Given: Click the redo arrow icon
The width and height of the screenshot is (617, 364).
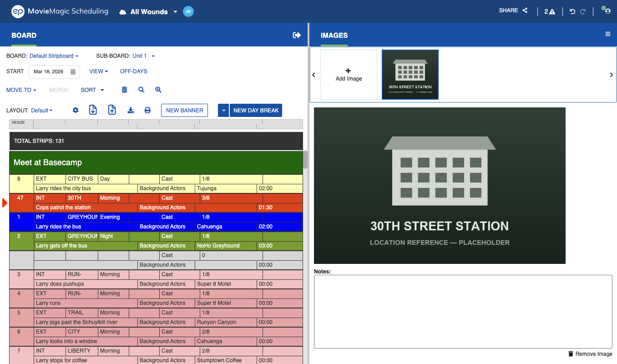Looking at the screenshot, I should pos(583,12).
